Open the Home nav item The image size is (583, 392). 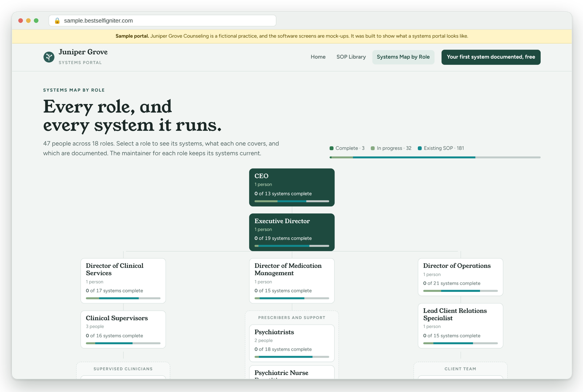[318, 57]
